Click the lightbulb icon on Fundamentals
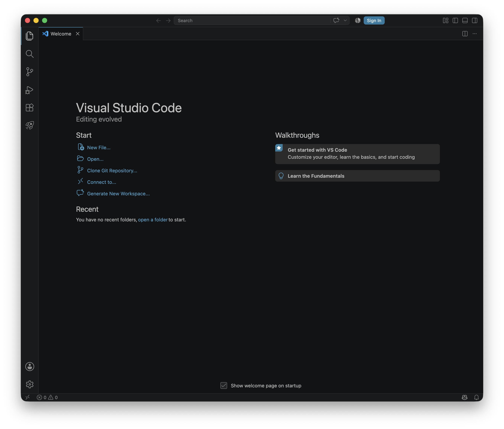504x429 pixels. [281, 176]
